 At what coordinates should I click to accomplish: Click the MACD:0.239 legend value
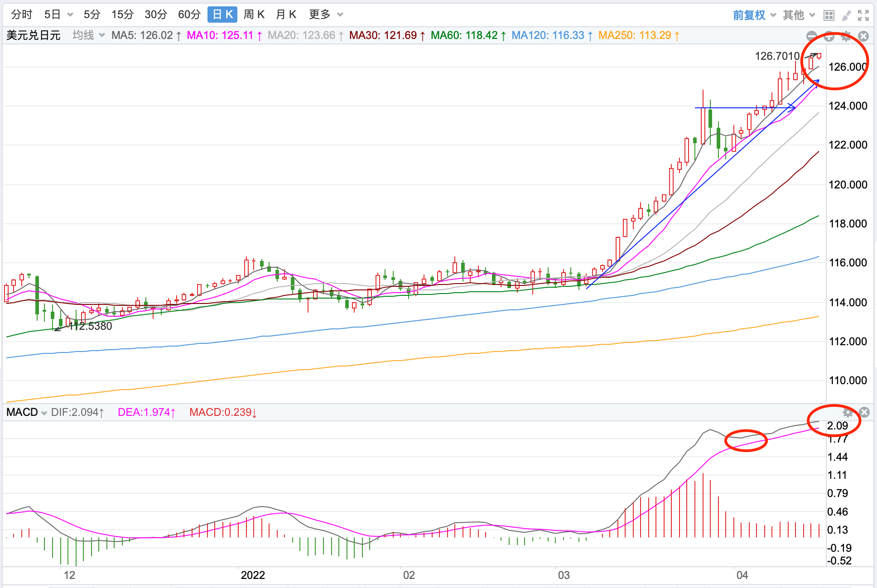[223, 412]
